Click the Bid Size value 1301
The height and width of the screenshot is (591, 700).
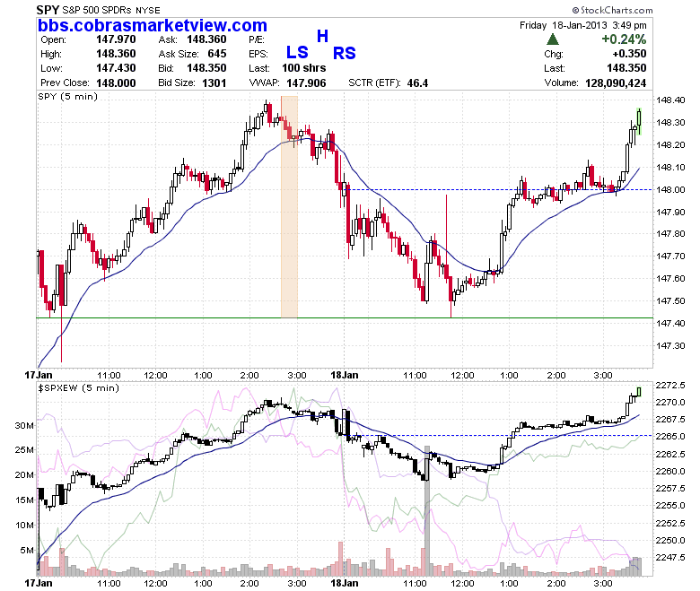[214, 83]
